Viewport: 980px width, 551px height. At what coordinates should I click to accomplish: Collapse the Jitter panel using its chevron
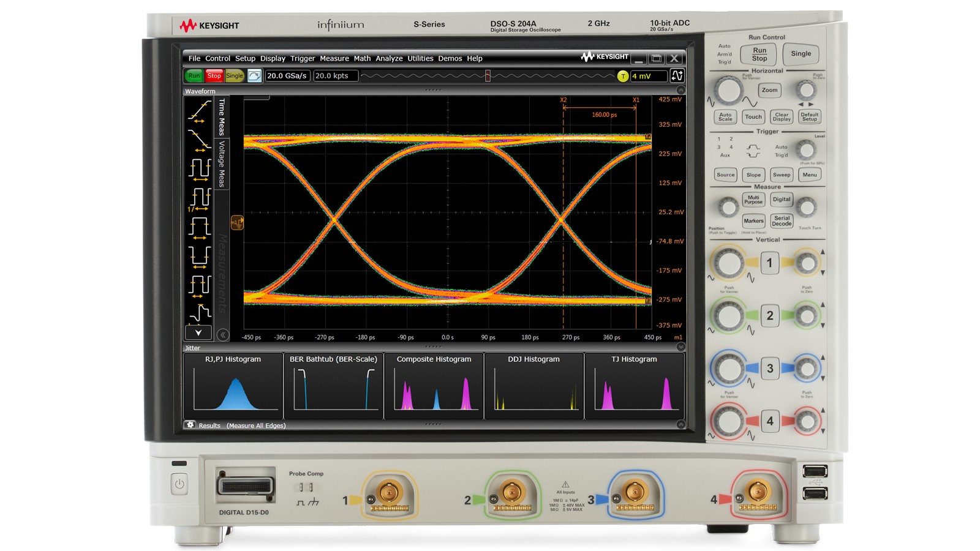681,347
